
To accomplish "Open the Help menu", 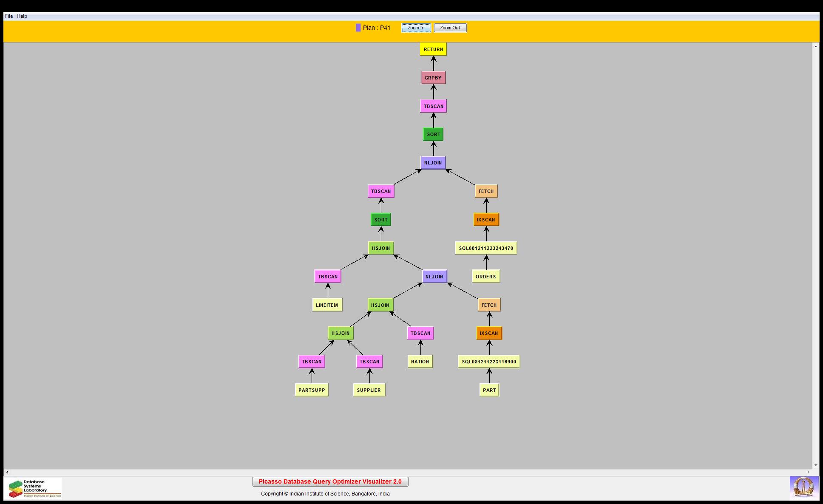I will pyautogui.click(x=22, y=16).
